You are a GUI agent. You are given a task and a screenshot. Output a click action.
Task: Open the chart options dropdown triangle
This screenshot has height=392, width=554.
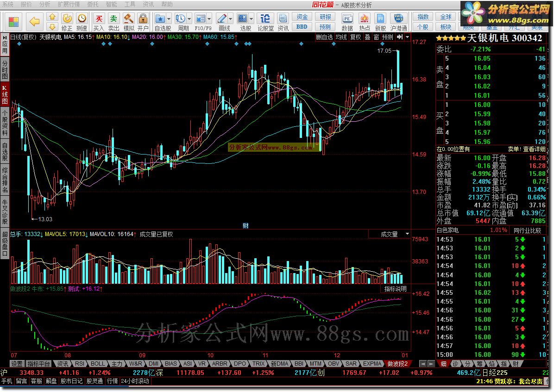pyautogui.click(x=407, y=37)
